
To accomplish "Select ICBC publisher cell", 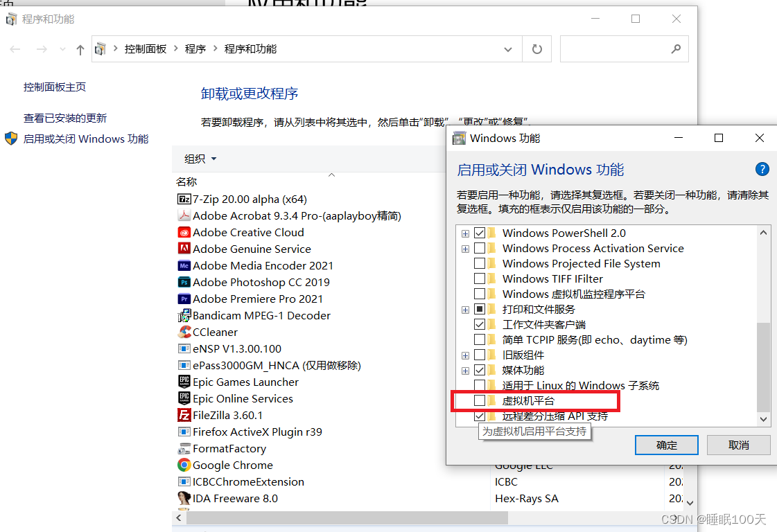I will [x=506, y=481].
